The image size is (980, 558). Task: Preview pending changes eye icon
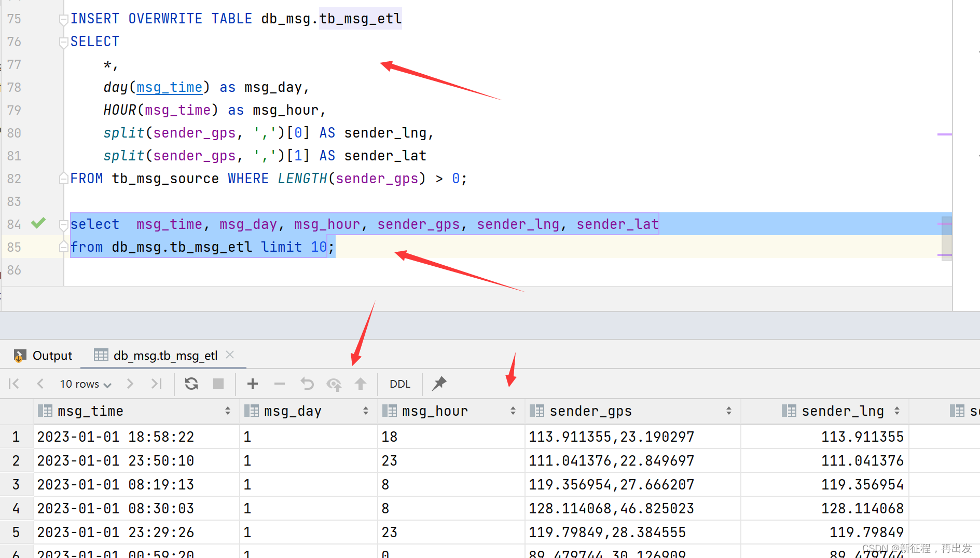334,384
